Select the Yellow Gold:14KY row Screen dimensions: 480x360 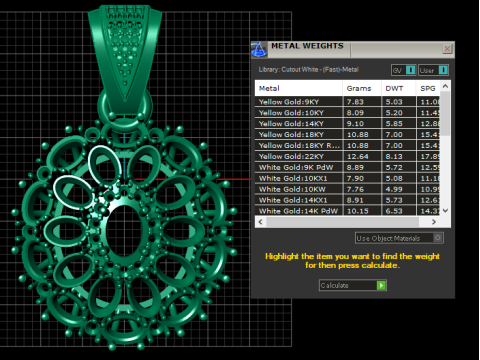(x=347, y=124)
